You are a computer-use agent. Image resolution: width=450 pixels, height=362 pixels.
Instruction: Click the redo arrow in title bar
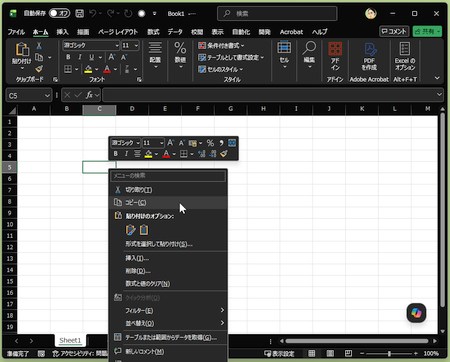(x=110, y=13)
